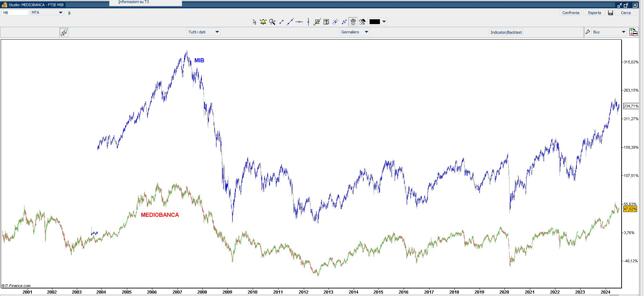Image resolution: width=644 pixels, height=296 pixels.
Task: Click the Cerca button
Action: click(x=626, y=13)
